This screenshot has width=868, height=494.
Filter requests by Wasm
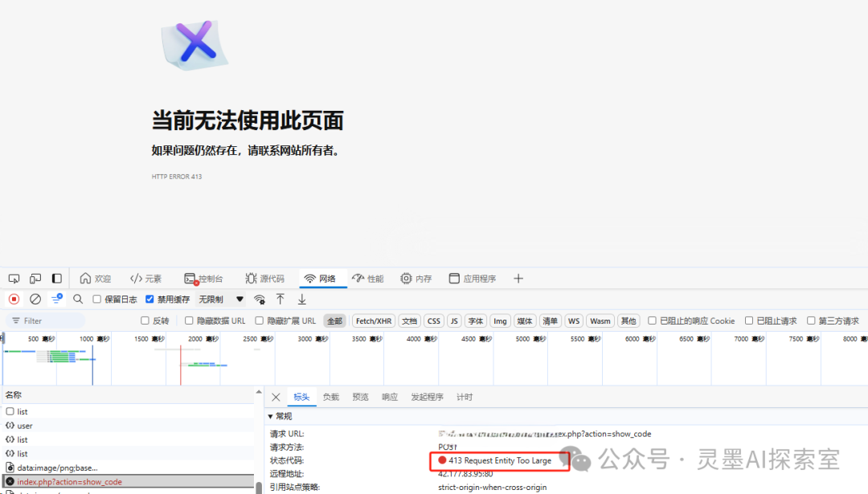point(600,320)
